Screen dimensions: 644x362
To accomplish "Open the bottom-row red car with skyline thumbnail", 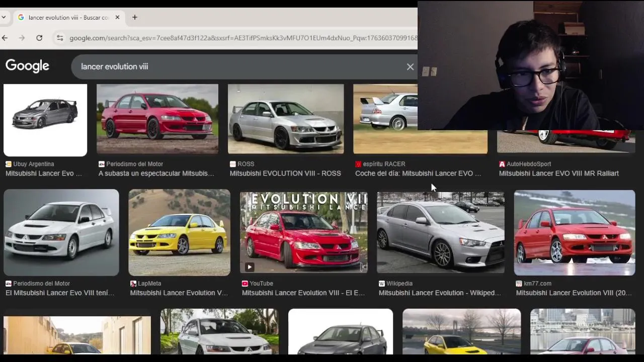I will (583, 332).
